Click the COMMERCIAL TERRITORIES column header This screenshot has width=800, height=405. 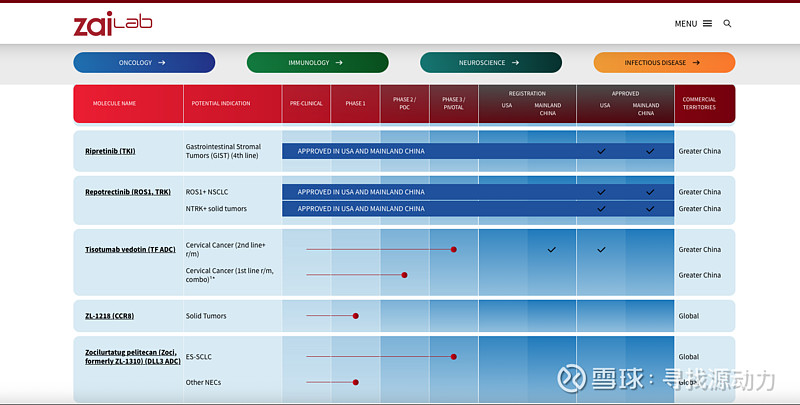[x=699, y=103]
